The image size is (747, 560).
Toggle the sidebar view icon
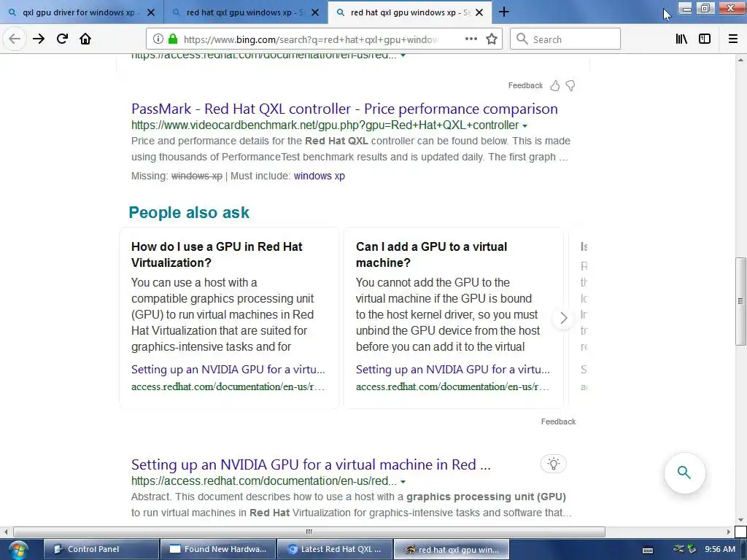705,39
